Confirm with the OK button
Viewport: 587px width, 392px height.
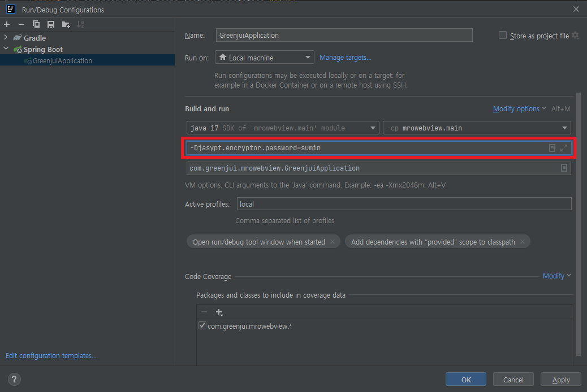(466, 379)
